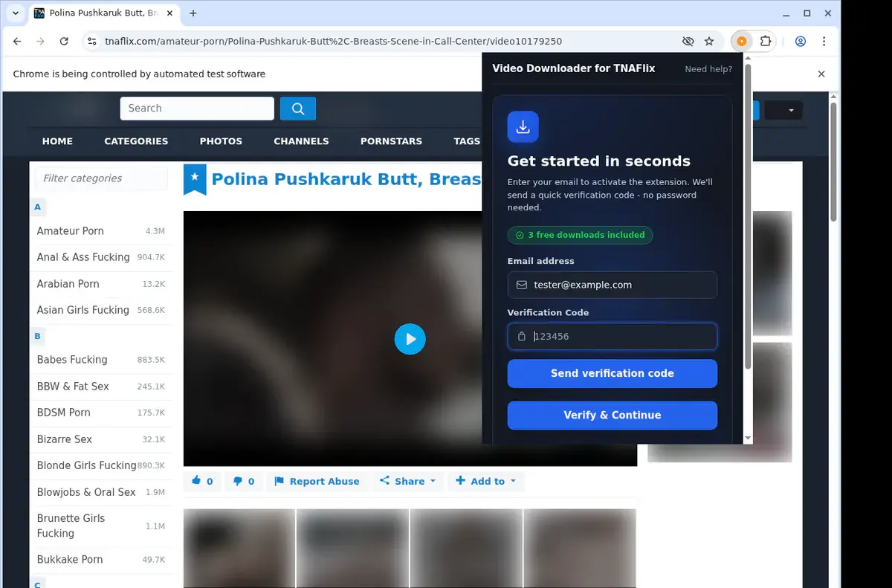The height and width of the screenshot is (588, 892).
Task: Click the Verification Code field
Action: (x=613, y=336)
